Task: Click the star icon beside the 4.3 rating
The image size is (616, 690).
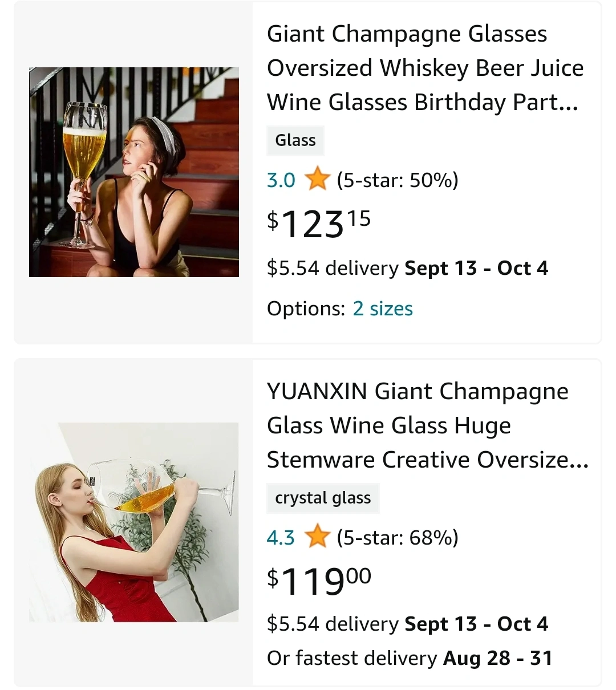Action: [x=317, y=537]
